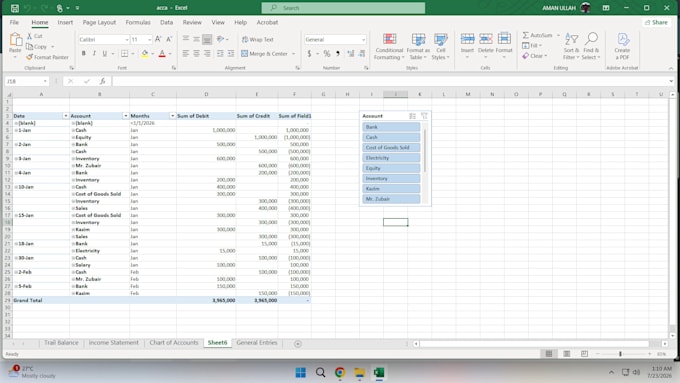680x383 pixels.
Task: Center text horizontally in cell
Action: (x=196, y=53)
